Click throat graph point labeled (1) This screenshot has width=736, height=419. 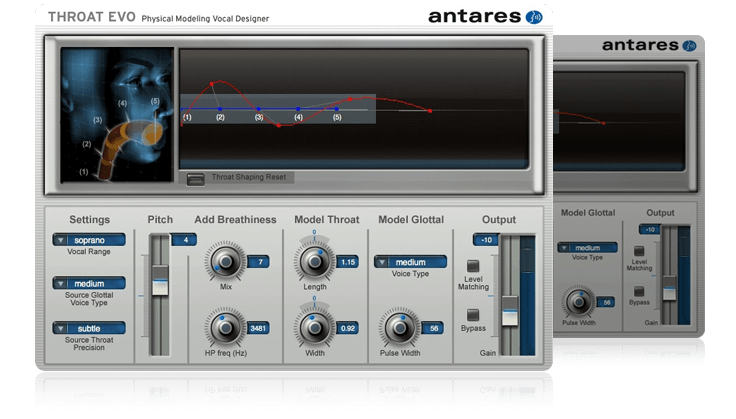pyautogui.click(x=182, y=109)
